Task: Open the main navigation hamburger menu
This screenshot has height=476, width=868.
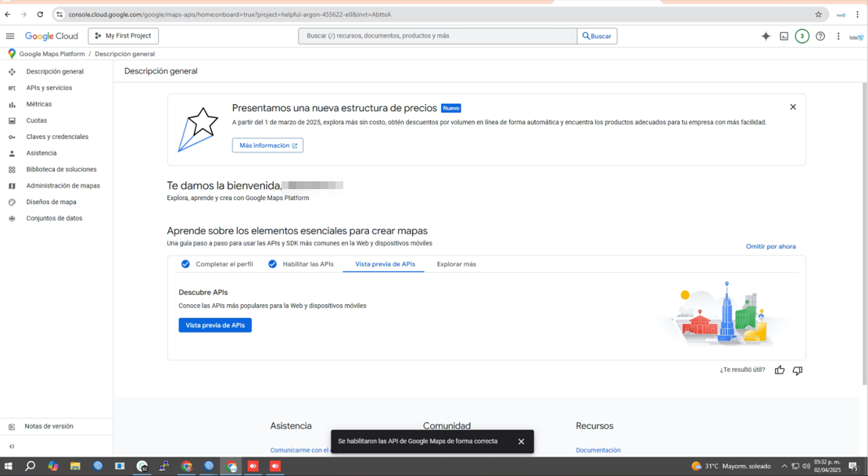Action: pyautogui.click(x=10, y=36)
